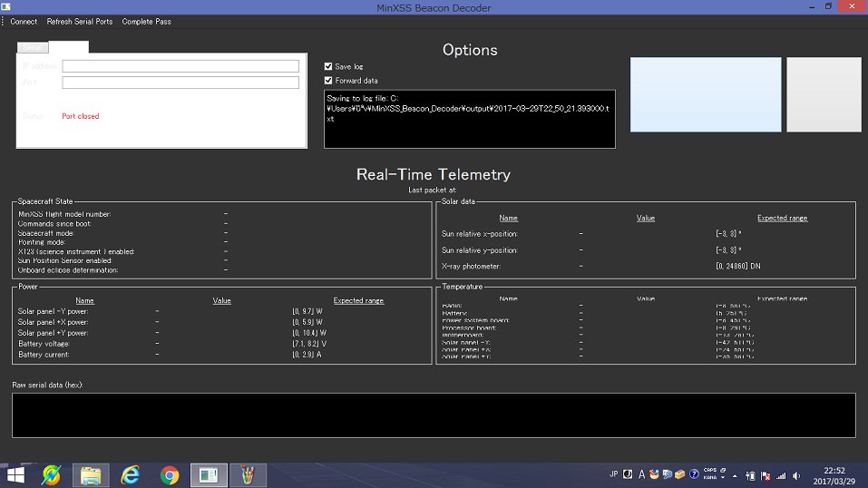This screenshot has width=868, height=488.
Task: Click the Raw serial data hex box
Action: (x=434, y=415)
